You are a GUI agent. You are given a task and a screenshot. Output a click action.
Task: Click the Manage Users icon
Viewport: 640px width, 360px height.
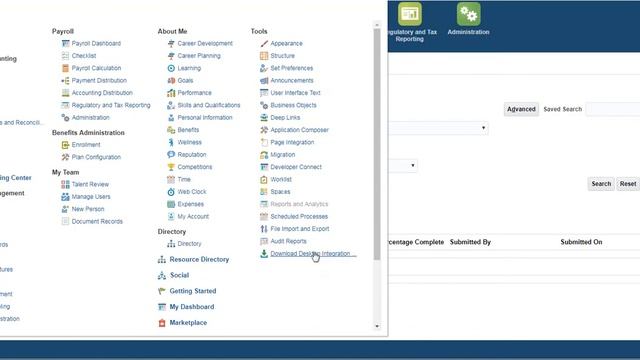pyautogui.click(x=65, y=197)
